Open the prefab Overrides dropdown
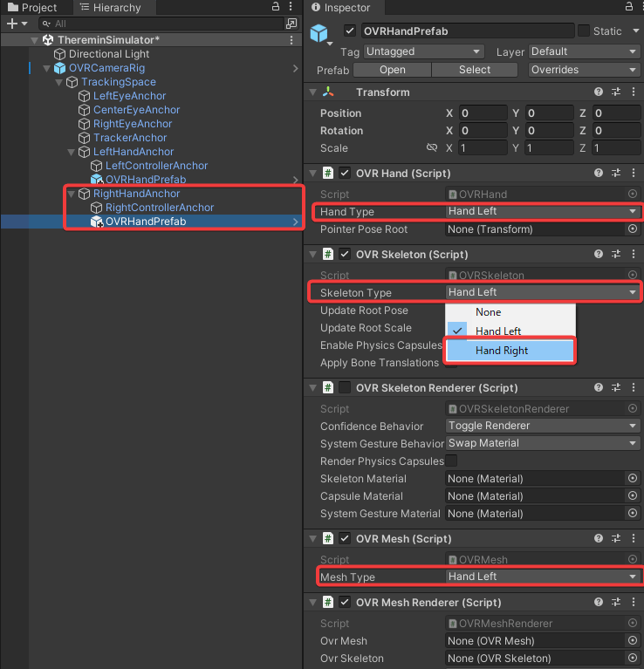 click(x=585, y=70)
